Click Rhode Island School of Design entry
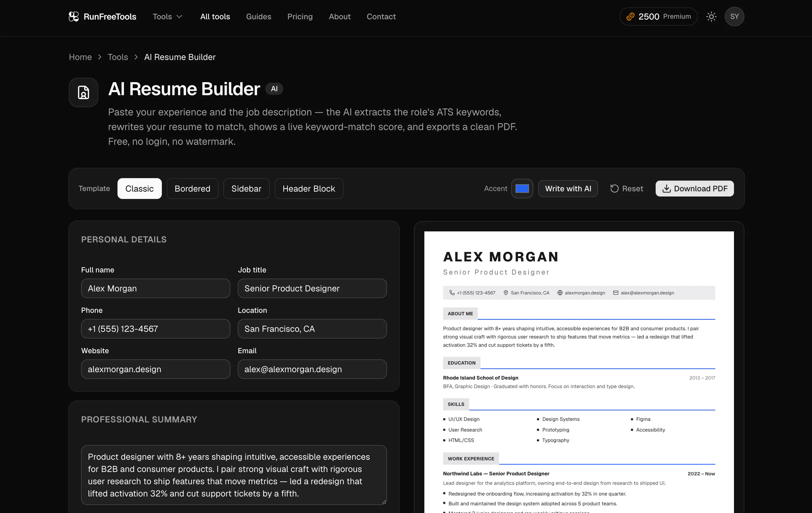 481,378
